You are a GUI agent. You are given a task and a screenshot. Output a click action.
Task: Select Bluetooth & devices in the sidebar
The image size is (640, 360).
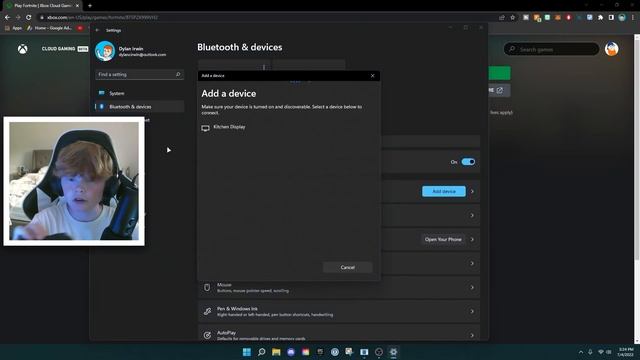[139, 107]
